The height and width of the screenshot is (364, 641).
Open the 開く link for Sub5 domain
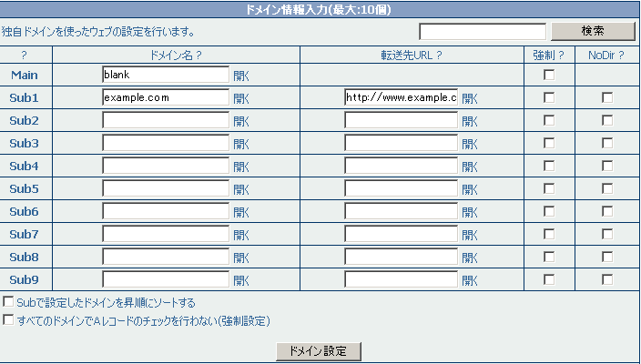coord(241,189)
